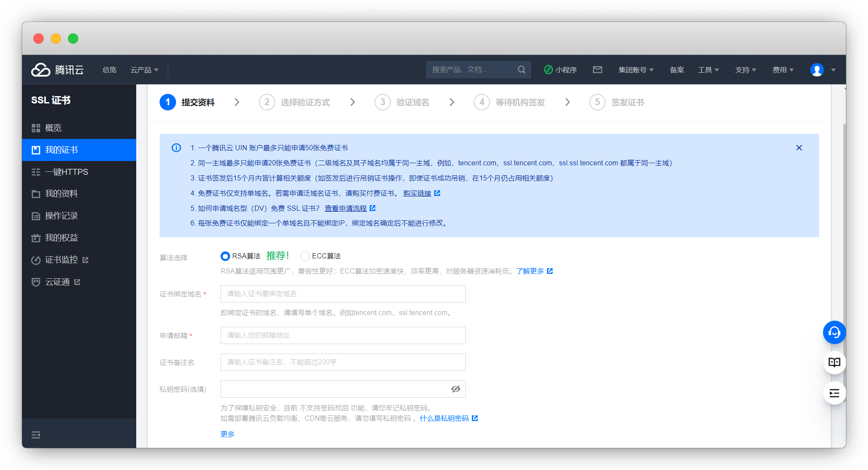Open the 集团账号 dropdown menu
Viewport: 868px width, 470px height.
[636, 70]
